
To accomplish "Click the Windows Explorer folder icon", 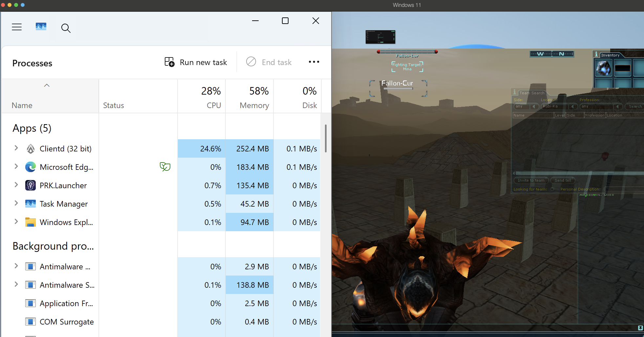I will (31, 222).
